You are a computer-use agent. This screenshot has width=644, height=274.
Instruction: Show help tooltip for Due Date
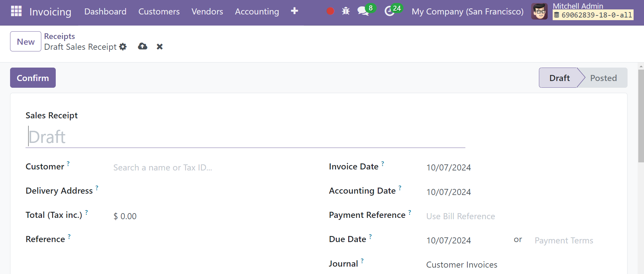tap(370, 236)
